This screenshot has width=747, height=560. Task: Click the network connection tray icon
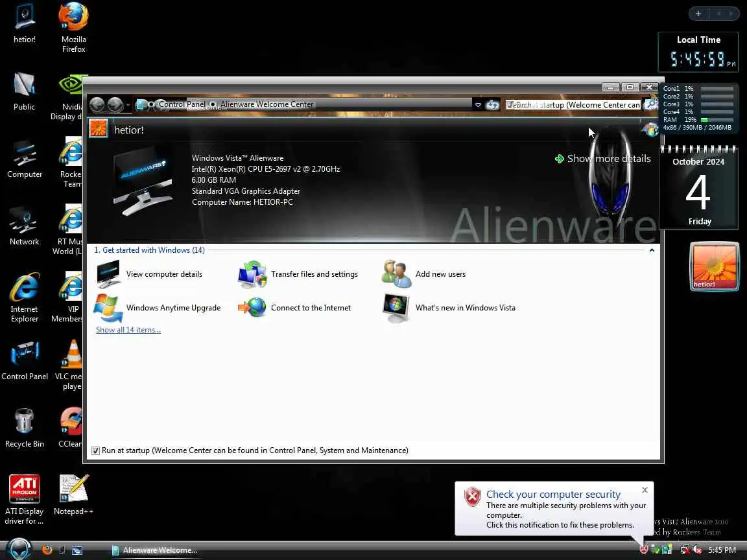coord(685,550)
